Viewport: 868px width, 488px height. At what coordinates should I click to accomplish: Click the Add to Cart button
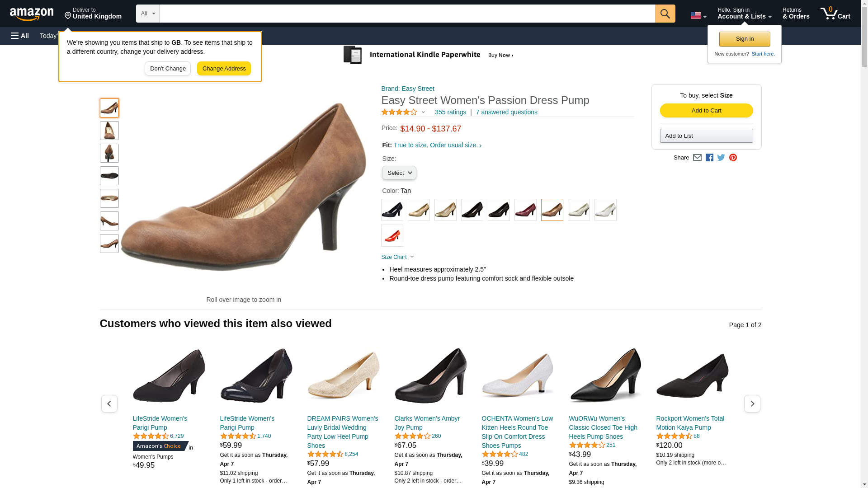[x=706, y=111]
